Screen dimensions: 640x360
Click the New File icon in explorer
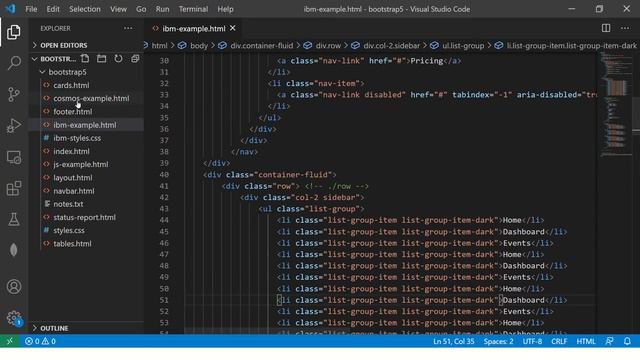(x=85, y=59)
